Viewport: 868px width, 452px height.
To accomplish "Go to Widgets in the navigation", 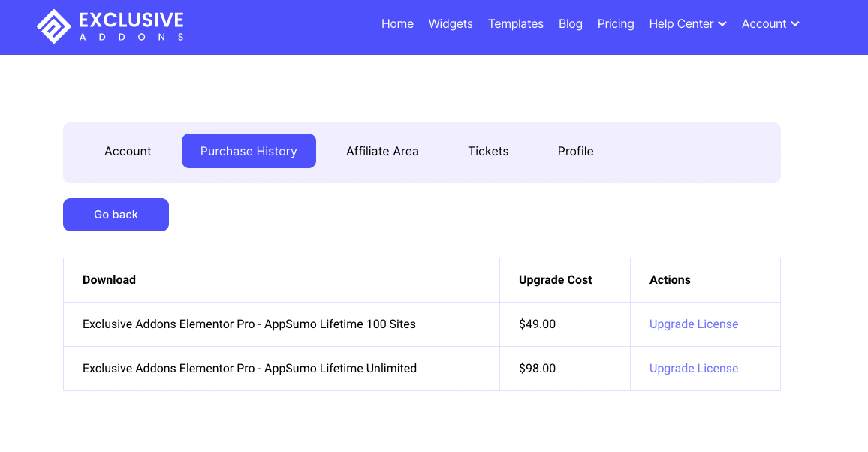I will click(451, 24).
